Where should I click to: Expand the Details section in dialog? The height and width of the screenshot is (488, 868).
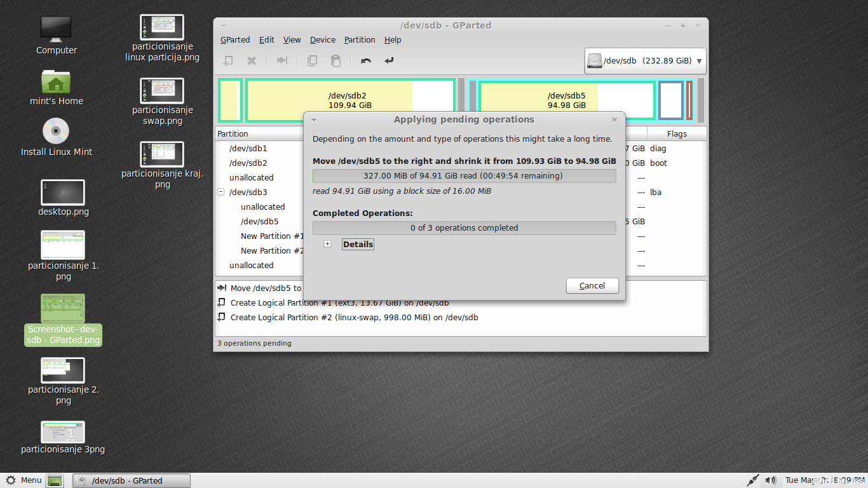point(327,244)
